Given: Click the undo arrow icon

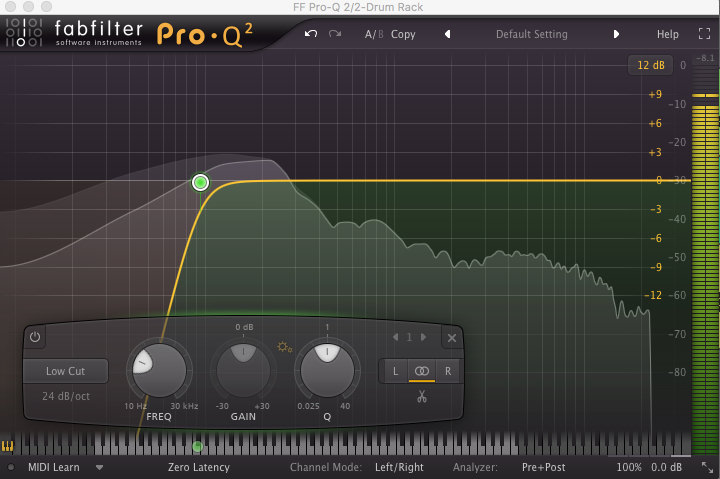Looking at the screenshot, I should 311,34.
